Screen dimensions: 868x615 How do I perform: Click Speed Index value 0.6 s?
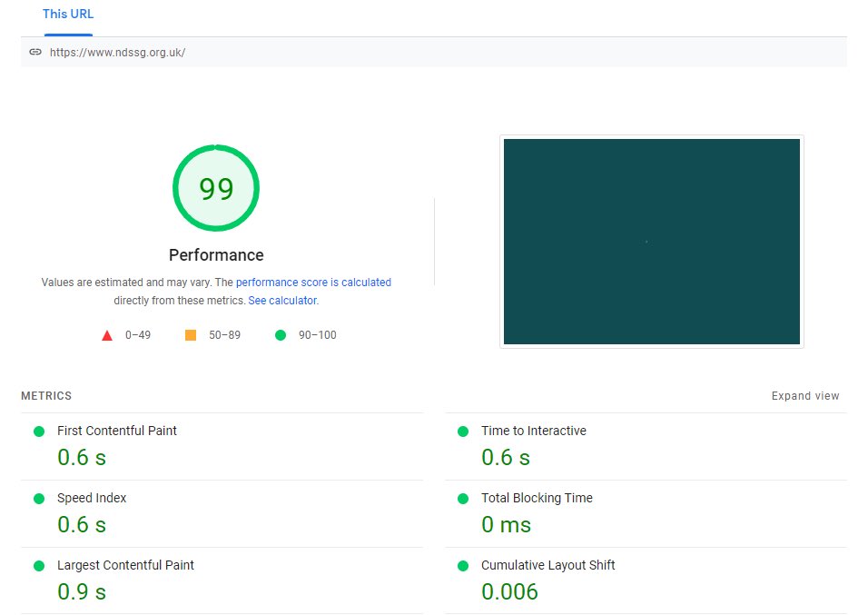point(82,525)
